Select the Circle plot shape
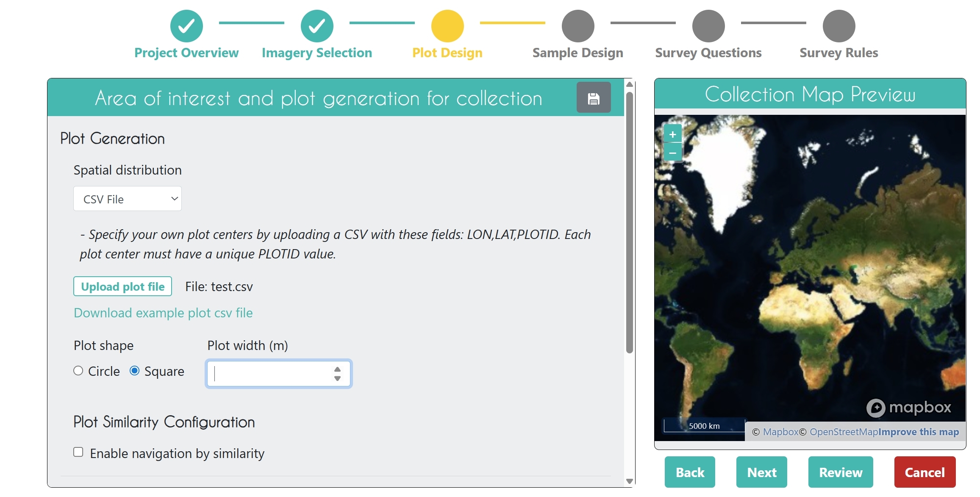980x497 pixels. coord(78,371)
